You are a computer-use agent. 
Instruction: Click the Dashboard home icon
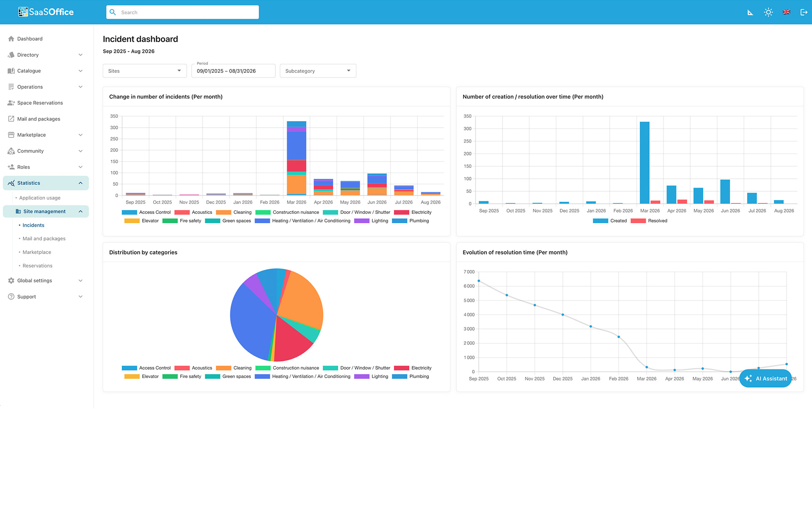(11, 39)
